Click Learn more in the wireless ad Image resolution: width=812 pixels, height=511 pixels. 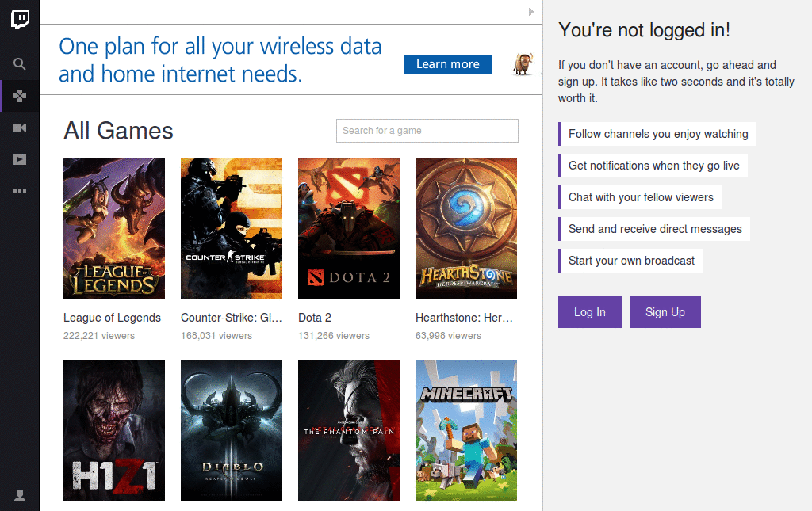coord(448,64)
